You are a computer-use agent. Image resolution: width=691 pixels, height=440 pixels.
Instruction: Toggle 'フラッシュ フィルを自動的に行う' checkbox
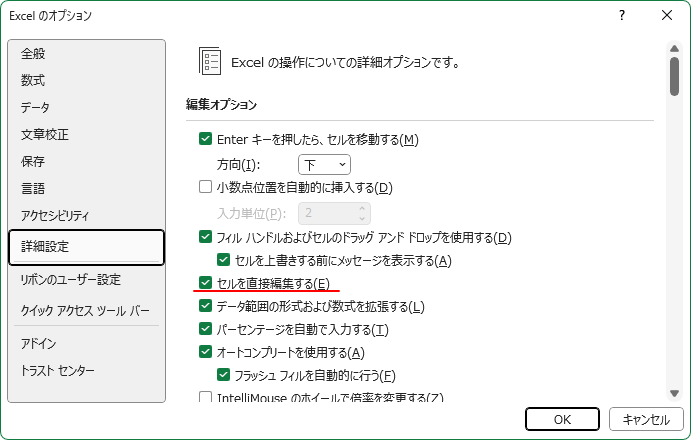point(223,375)
